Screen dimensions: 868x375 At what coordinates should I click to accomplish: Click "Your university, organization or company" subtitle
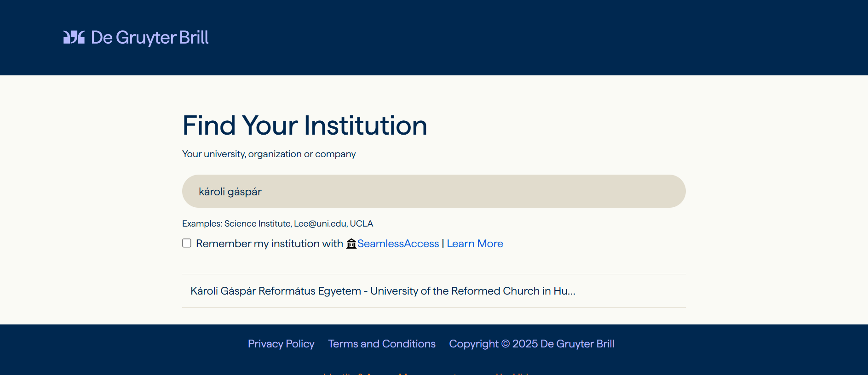[x=269, y=154]
